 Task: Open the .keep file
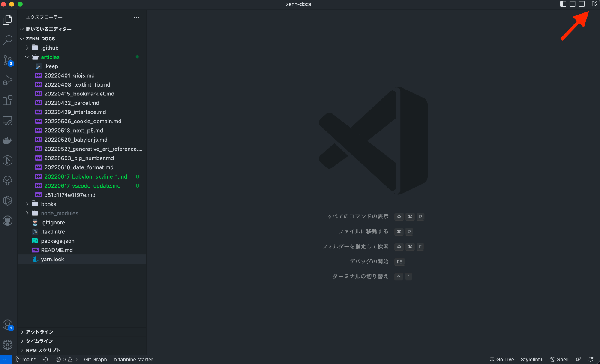click(82, 66)
